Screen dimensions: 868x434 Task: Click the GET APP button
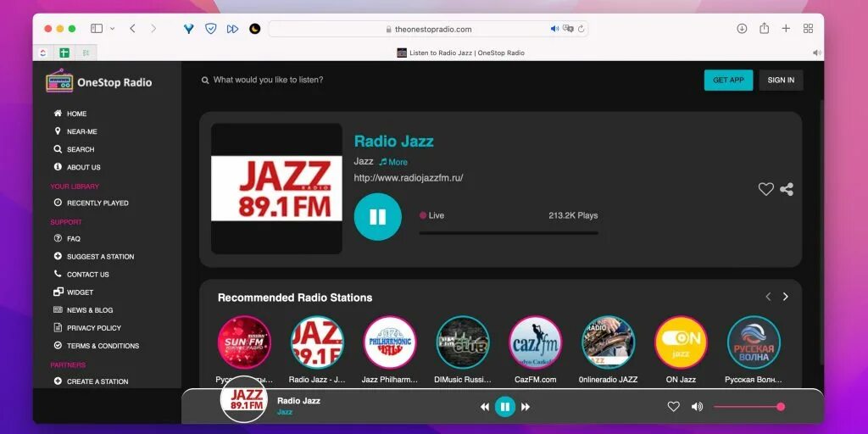pyautogui.click(x=728, y=81)
